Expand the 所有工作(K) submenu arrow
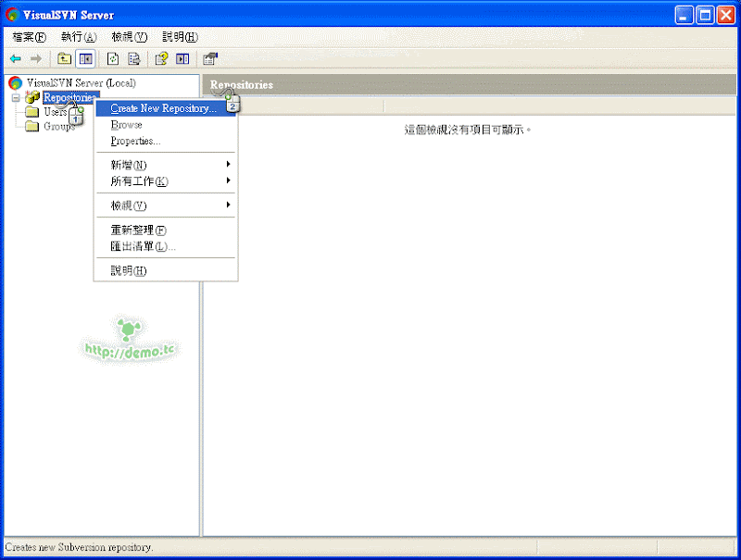 228,180
